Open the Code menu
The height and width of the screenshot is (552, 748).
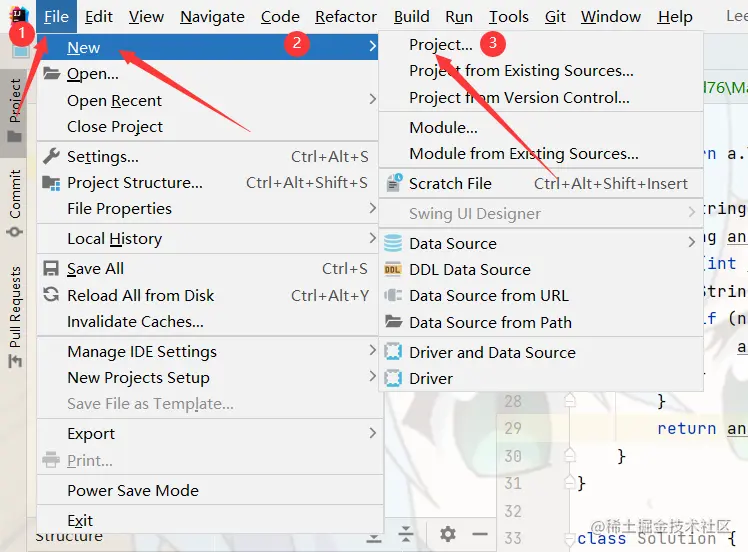[280, 17]
